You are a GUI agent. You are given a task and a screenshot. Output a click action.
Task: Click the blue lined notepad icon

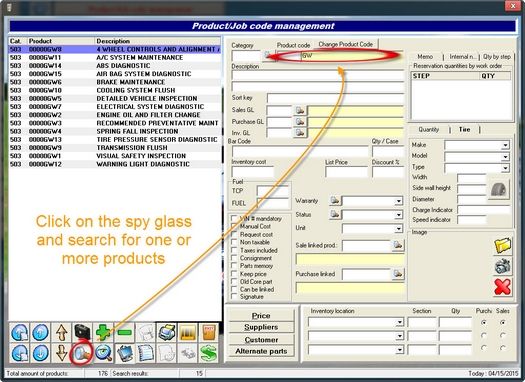146,354
